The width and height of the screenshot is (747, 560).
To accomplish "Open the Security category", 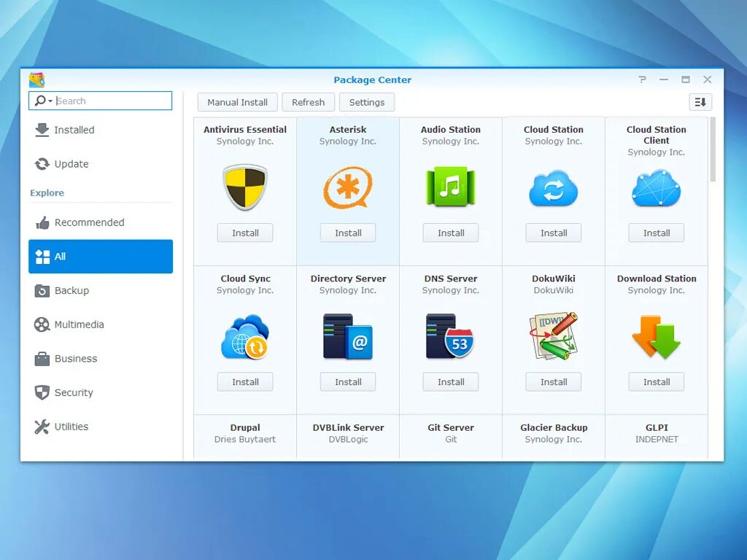I will tap(100, 392).
